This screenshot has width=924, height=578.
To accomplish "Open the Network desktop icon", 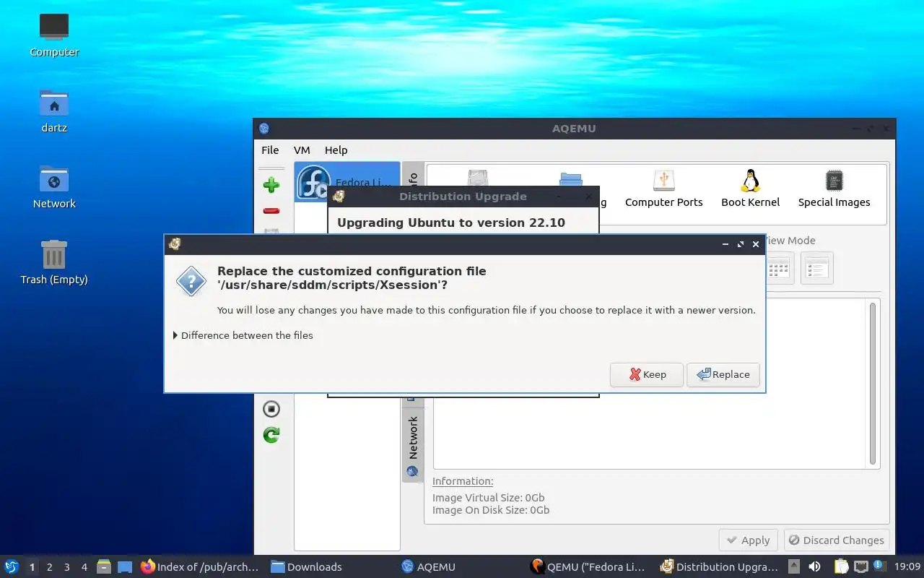I will coord(54,186).
